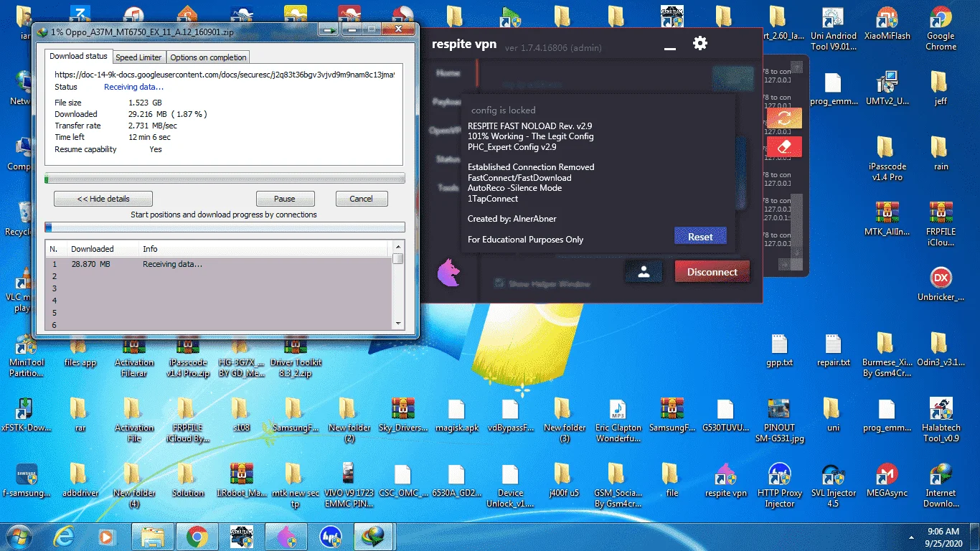Image resolution: width=980 pixels, height=551 pixels.
Task: Select MEGAsync desktop shortcut
Action: 887,481
